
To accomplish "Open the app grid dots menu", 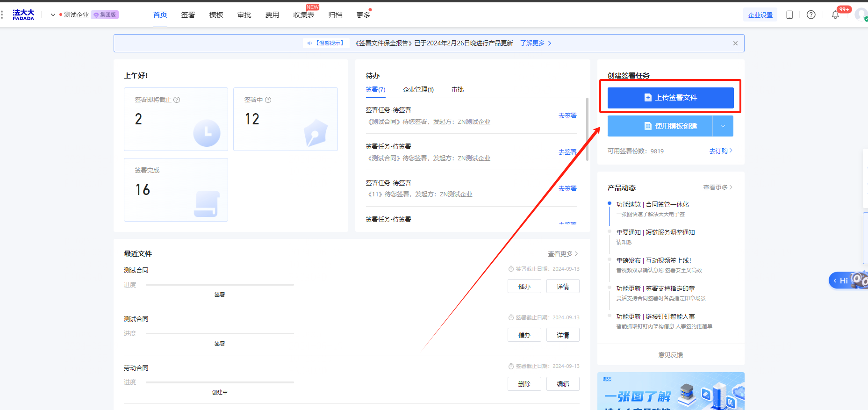I will 2,15.
